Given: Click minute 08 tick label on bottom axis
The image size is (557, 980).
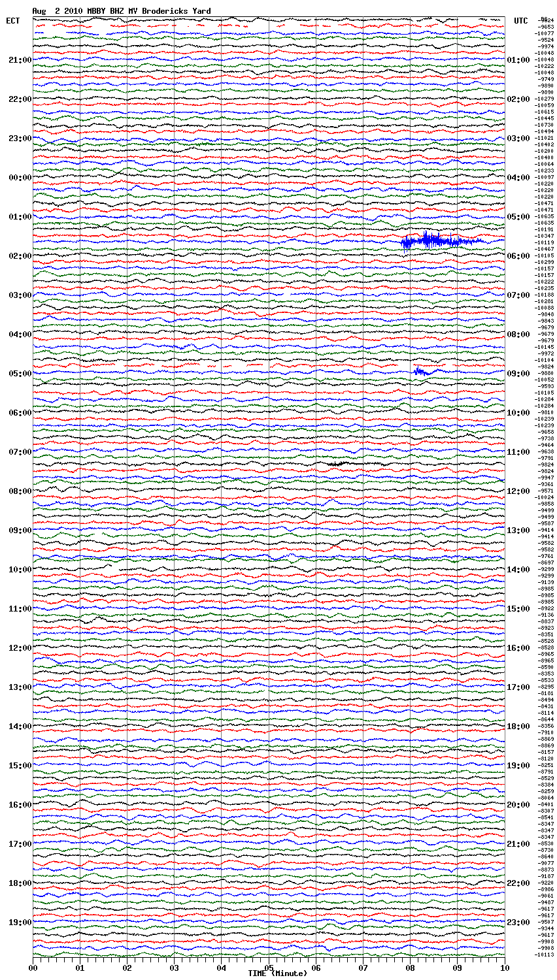Looking at the screenshot, I should point(410,967).
